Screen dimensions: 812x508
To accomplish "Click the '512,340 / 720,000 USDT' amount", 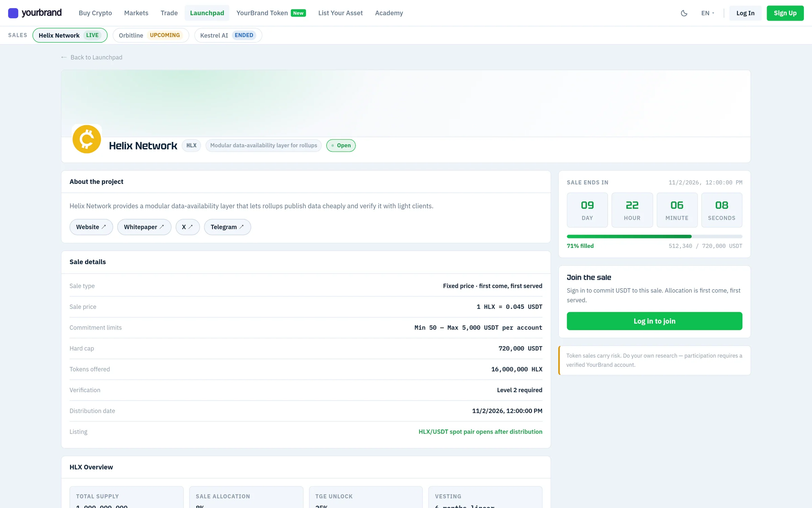I will (x=705, y=246).
